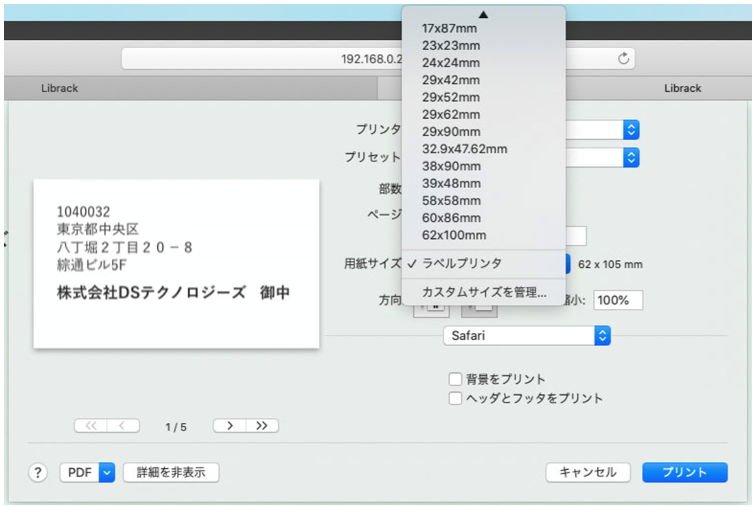Open カスタムサイズを管理... option
Viewport: 753px width, 507px height.
(484, 292)
